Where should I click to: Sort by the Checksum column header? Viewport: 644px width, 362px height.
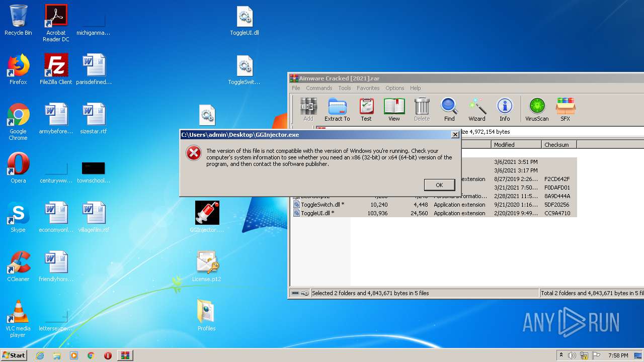(559, 144)
